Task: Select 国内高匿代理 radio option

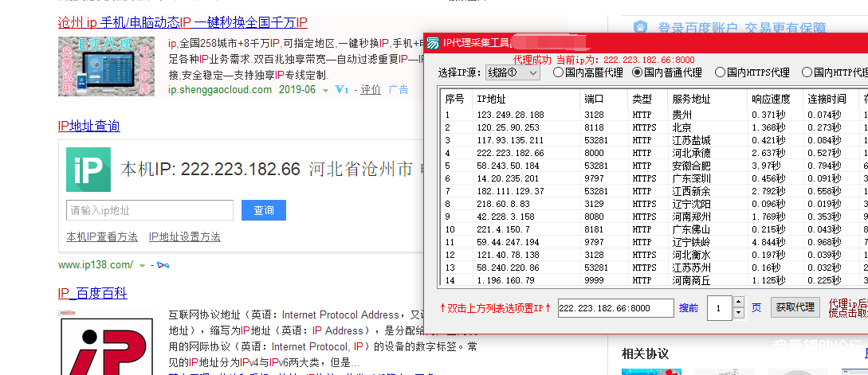Action: 588,72
